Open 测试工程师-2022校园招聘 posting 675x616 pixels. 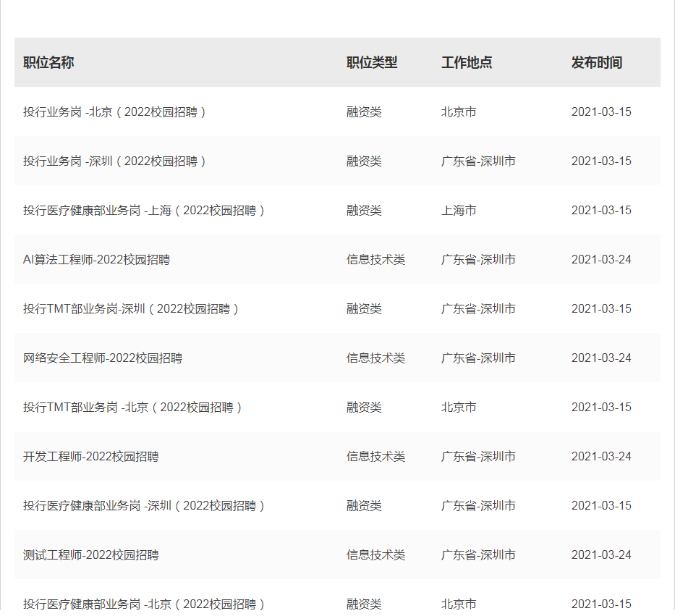pyautogui.click(x=90, y=555)
